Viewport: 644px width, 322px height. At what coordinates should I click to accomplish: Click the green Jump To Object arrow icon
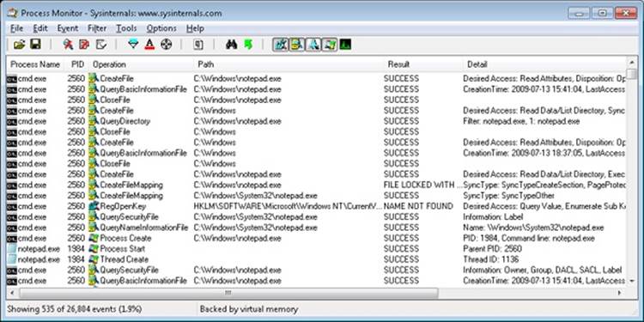coord(247,45)
